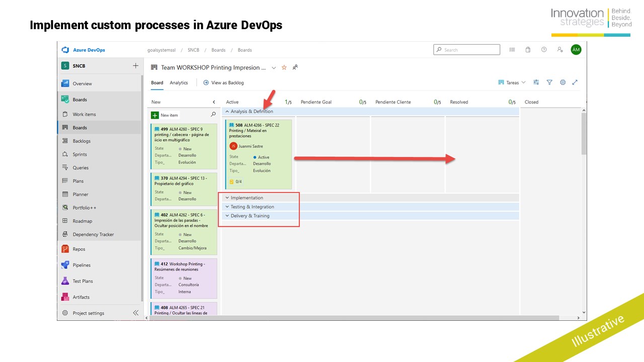
Task: Click into the Search field
Action: pyautogui.click(x=466, y=50)
